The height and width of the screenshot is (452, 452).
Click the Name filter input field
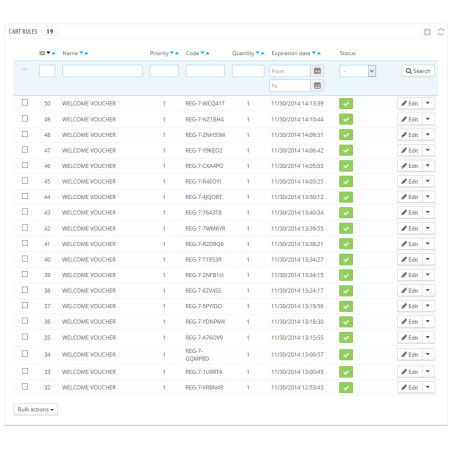tap(102, 71)
